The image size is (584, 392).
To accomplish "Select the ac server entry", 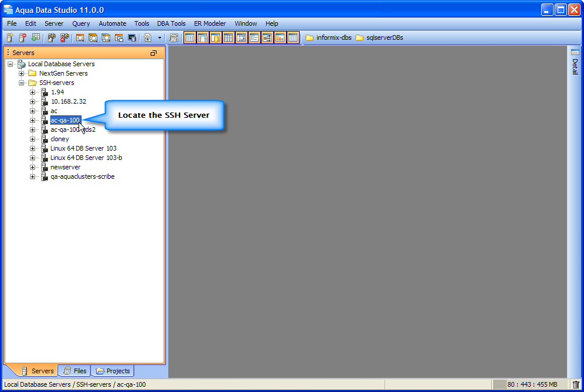I will coord(54,111).
